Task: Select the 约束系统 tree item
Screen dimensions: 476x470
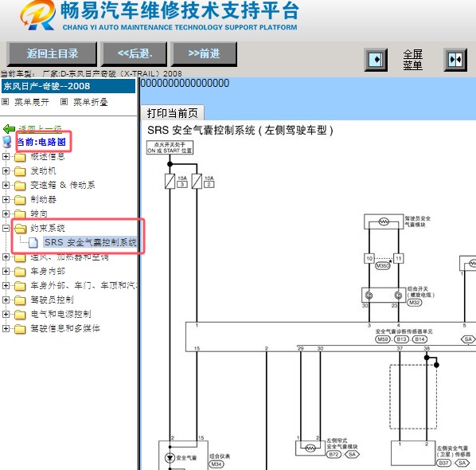Action: (x=48, y=228)
